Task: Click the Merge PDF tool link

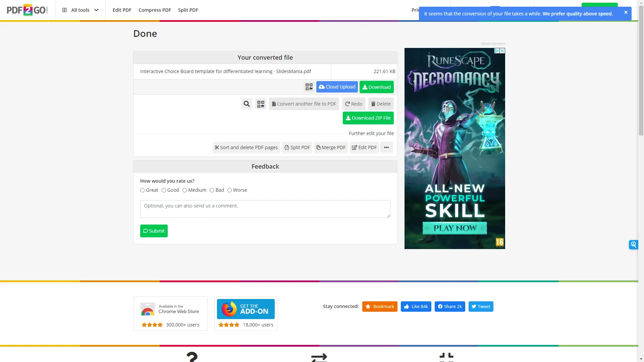Action: 331,147
